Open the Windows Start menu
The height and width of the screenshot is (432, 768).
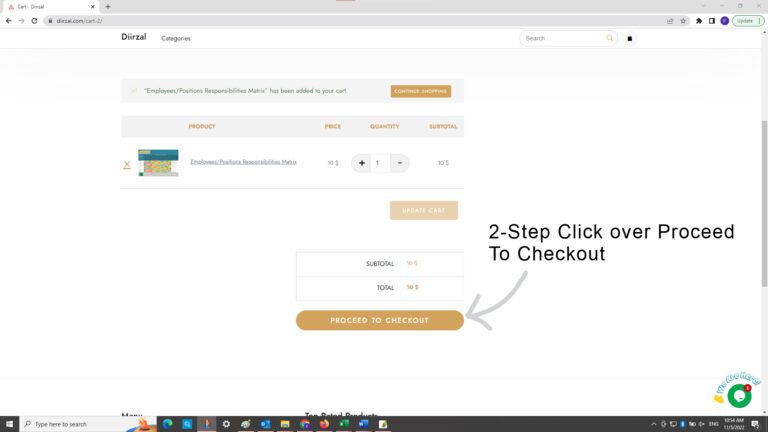[9, 424]
